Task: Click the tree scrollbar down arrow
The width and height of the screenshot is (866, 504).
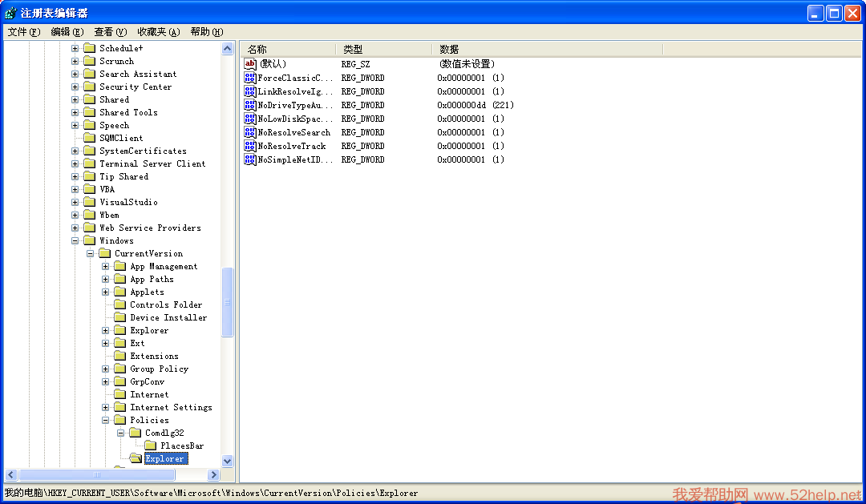Action: [x=227, y=461]
